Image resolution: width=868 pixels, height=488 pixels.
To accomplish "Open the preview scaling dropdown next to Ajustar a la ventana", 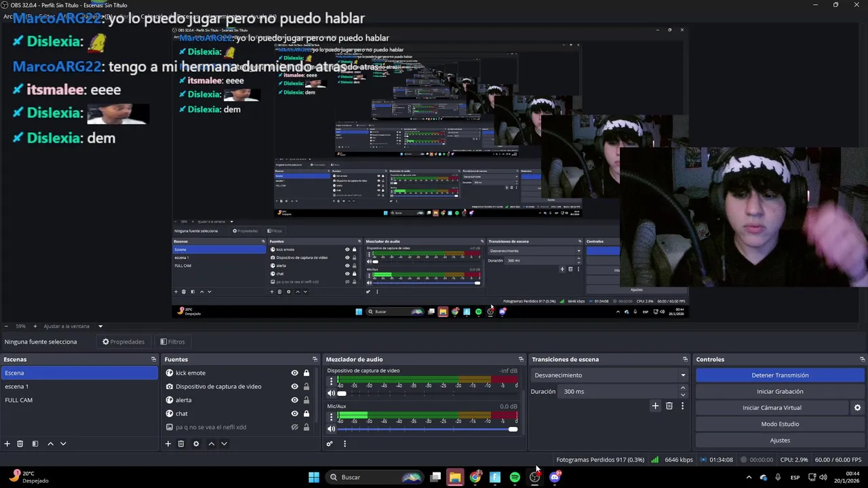I will (100, 327).
